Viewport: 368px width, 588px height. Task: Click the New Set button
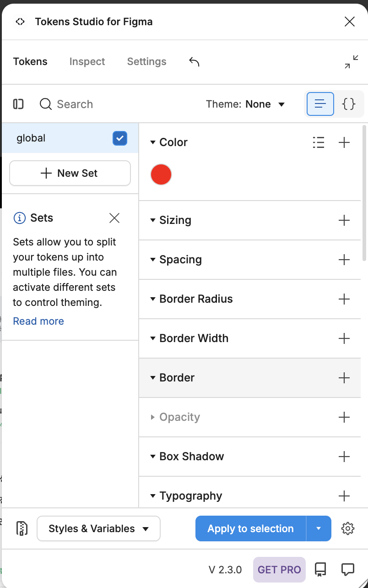[70, 173]
